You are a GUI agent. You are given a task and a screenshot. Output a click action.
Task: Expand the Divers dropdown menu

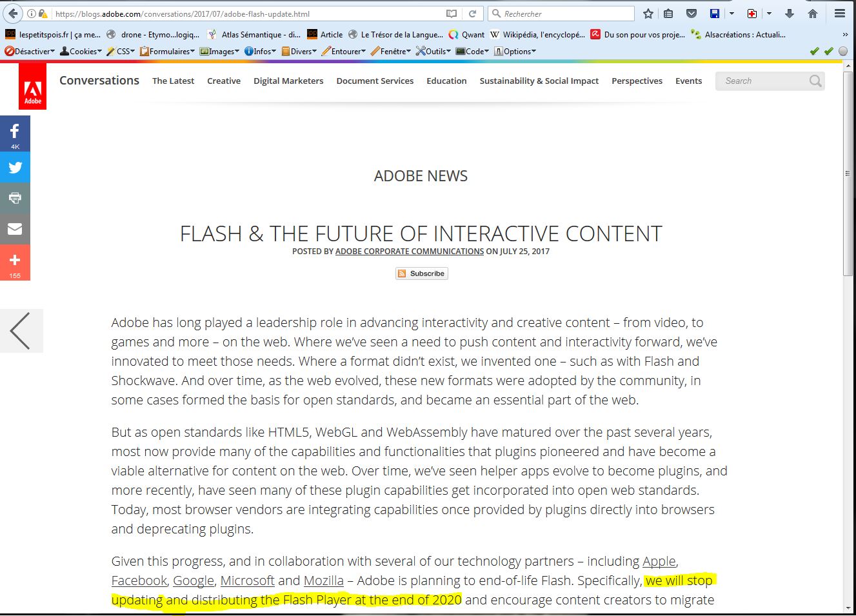[299, 51]
